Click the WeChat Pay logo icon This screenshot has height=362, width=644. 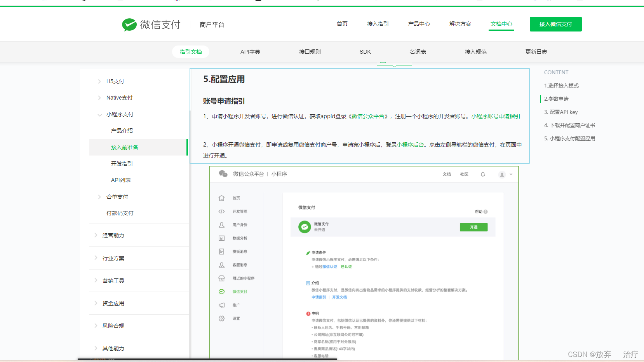[x=129, y=24]
